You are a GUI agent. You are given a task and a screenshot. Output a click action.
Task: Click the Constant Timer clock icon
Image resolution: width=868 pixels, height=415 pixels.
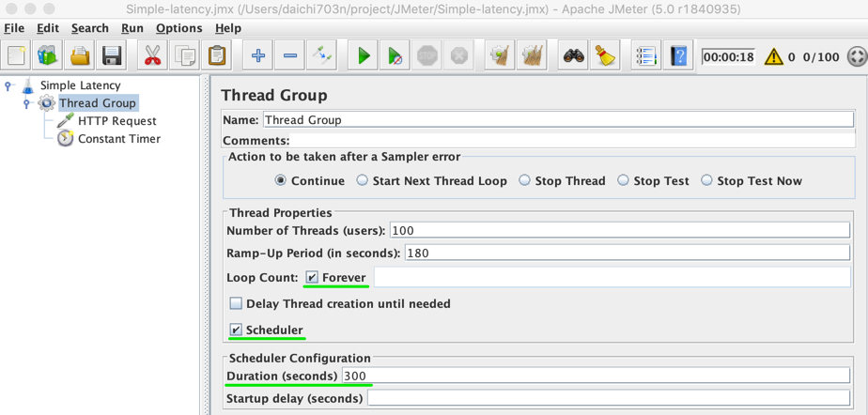66,139
